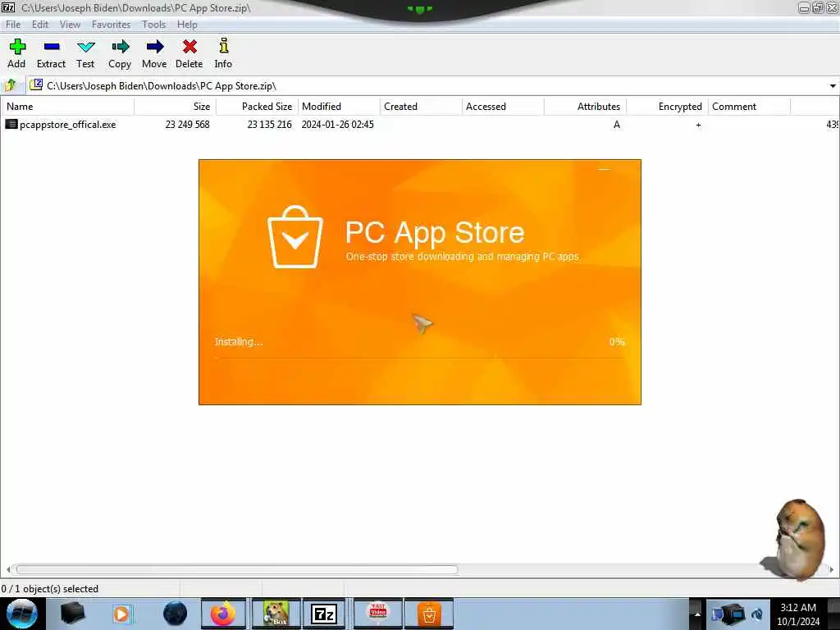Click the 0 / 1 object(s) selected status
Viewport: 840px width, 630px height.
coord(50,589)
